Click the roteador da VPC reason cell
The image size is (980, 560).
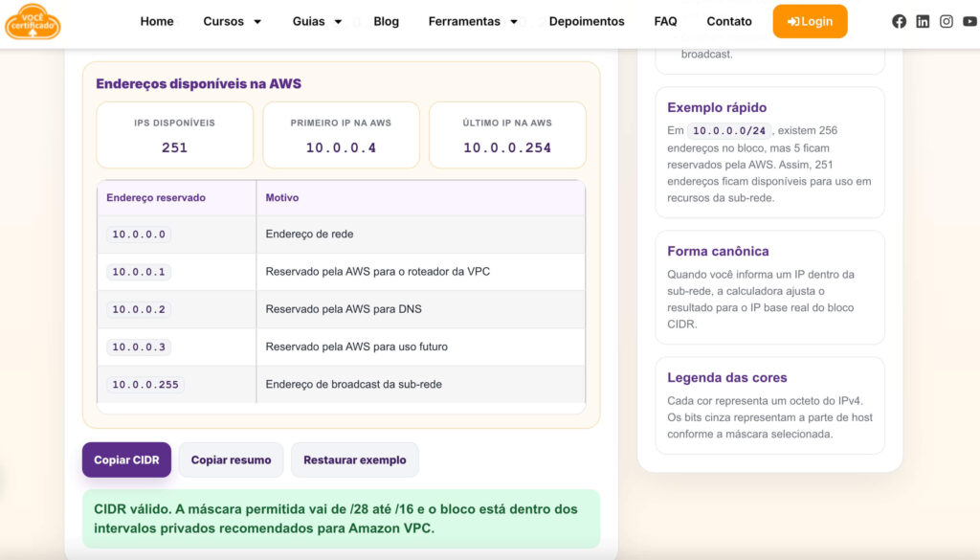pyautogui.click(x=421, y=272)
